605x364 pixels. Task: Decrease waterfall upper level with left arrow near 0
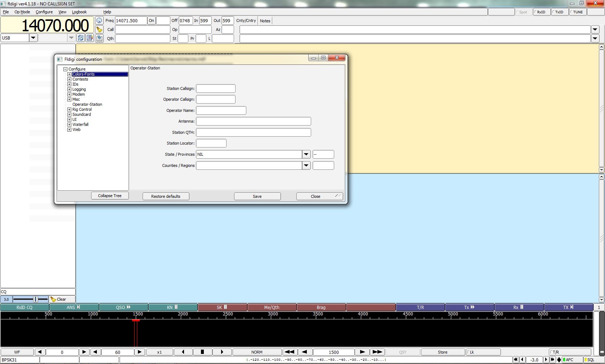(x=40, y=352)
